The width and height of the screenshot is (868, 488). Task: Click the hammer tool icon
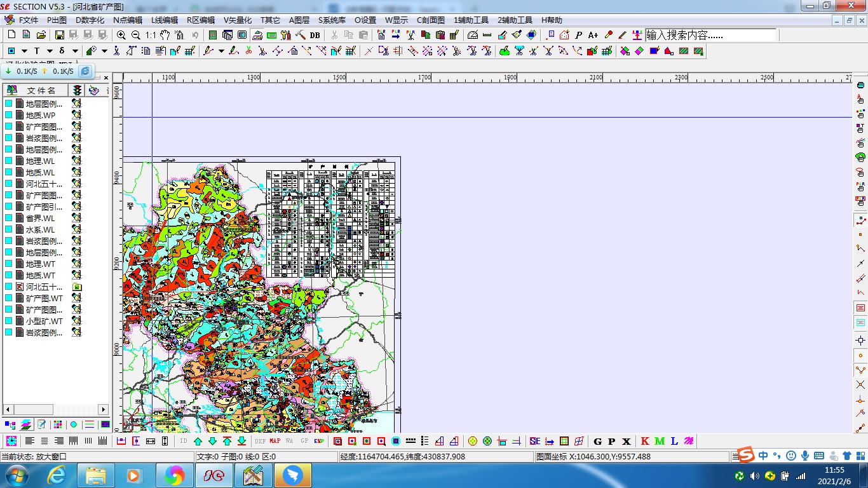[x=301, y=35]
